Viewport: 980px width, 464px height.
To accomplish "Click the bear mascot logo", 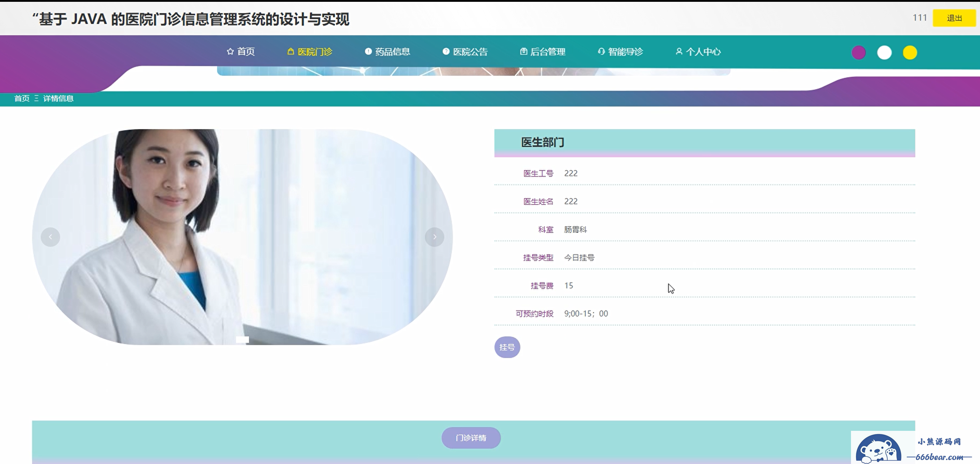I will [x=878, y=449].
